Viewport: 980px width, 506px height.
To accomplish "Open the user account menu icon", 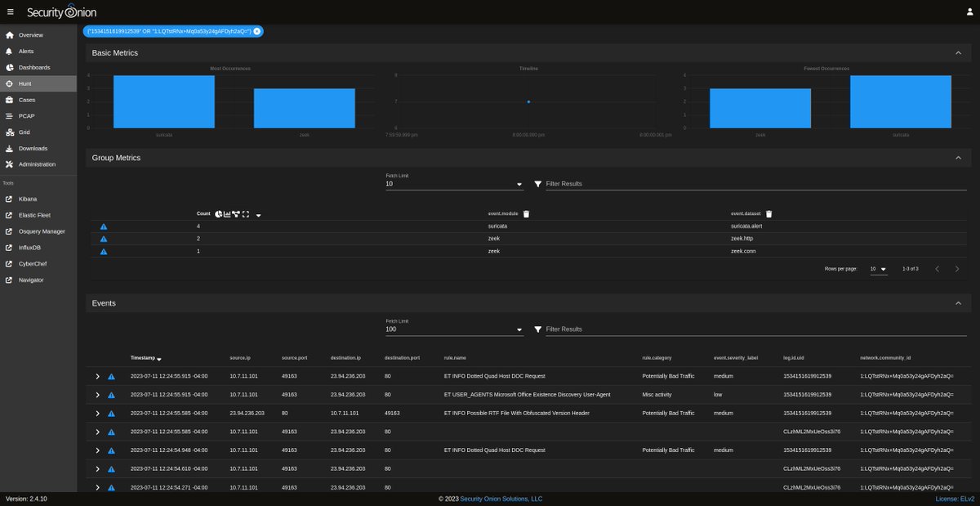I will coord(969,11).
